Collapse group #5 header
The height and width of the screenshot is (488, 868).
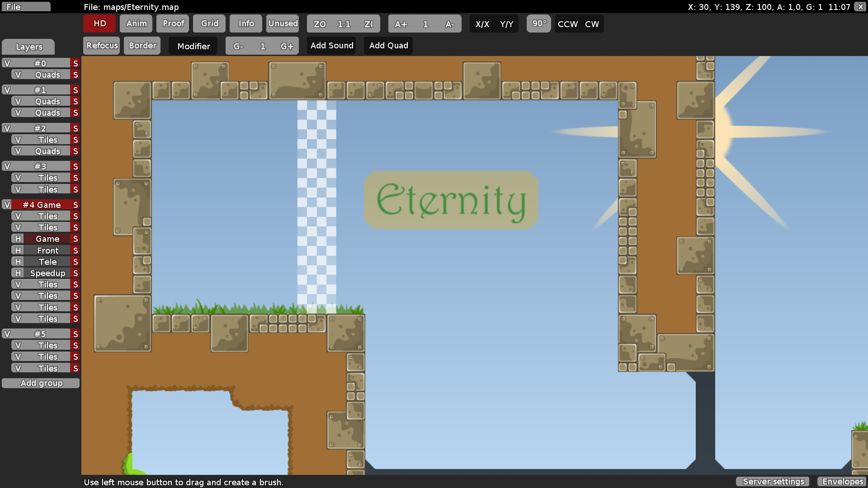[x=40, y=334]
